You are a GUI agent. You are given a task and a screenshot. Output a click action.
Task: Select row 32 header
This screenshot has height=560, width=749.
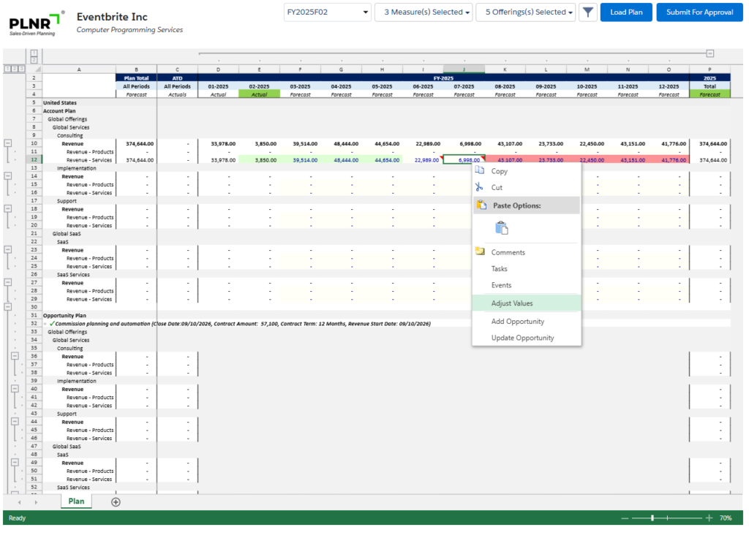point(34,324)
